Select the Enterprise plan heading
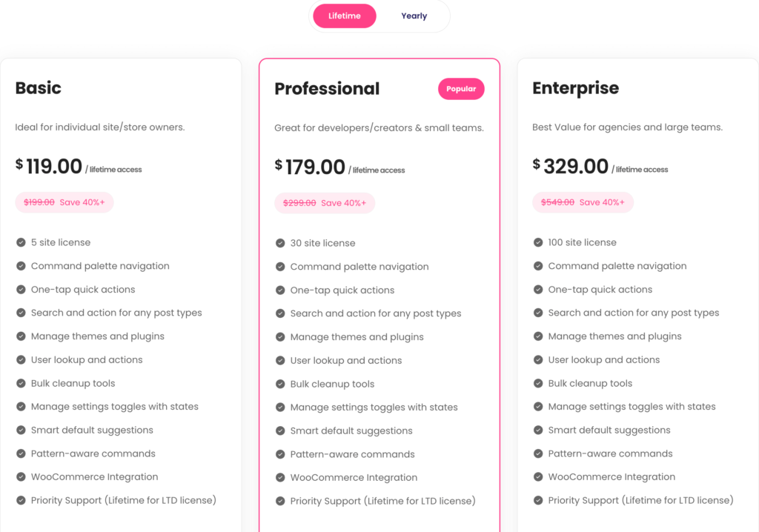 [576, 87]
